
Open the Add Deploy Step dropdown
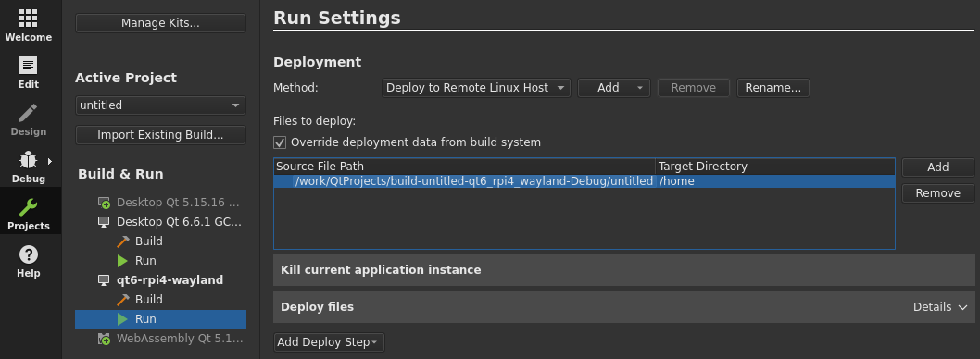329,342
